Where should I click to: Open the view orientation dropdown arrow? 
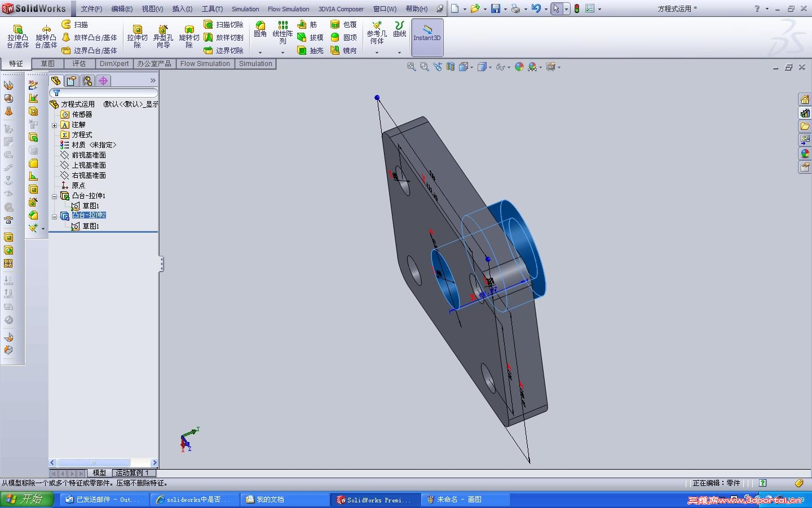[473, 67]
